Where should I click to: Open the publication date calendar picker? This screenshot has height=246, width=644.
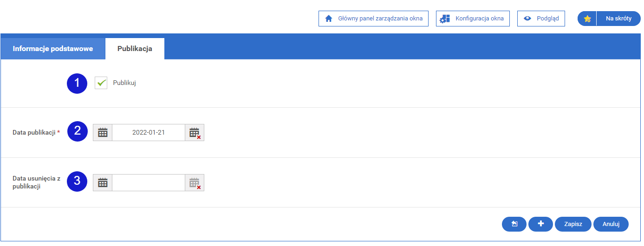103,132
